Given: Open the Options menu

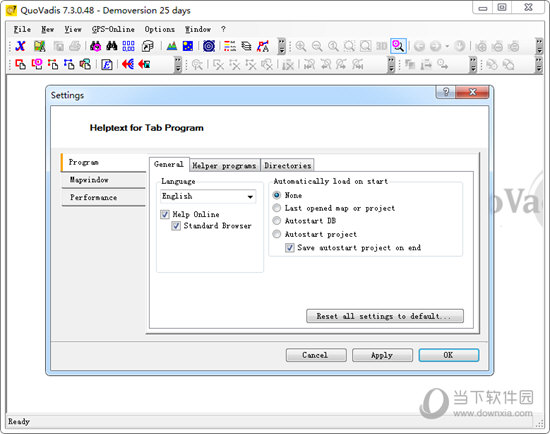Looking at the screenshot, I should tap(160, 29).
